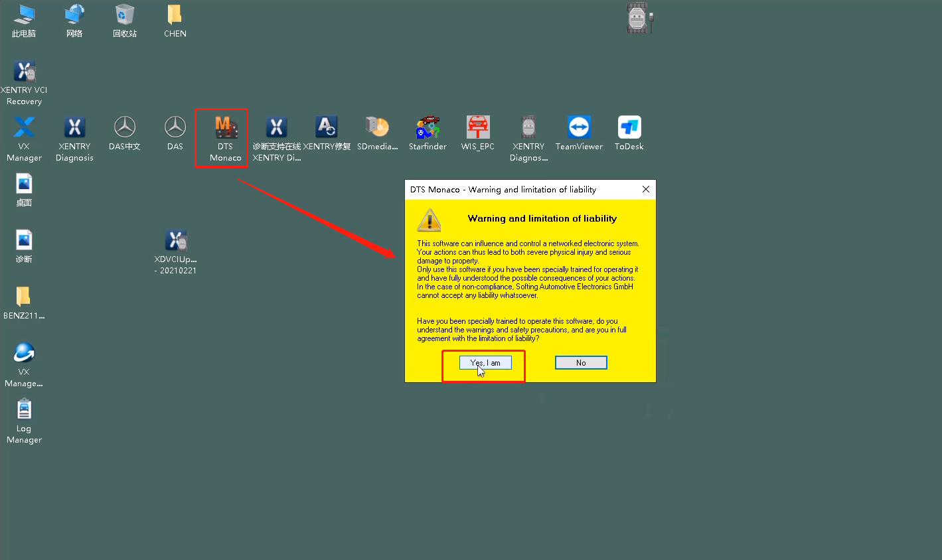Click the No button in the warning dialog

click(581, 363)
